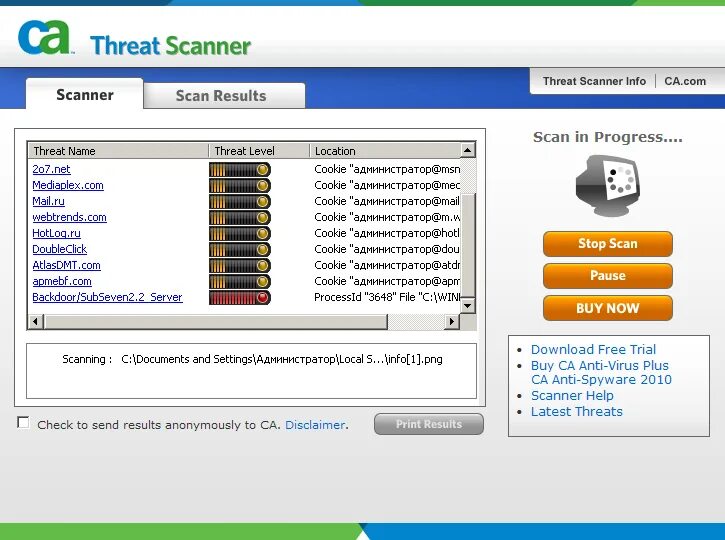The image size is (725, 540).
Task: Click the threat list scroll up arrow
Action: (468, 150)
